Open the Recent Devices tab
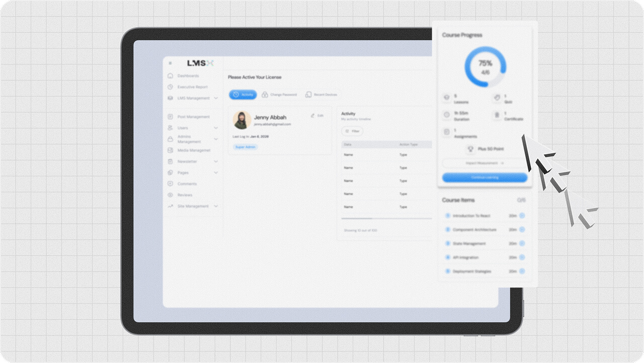Screen dimensions: 644x363 click(x=321, y=95)
